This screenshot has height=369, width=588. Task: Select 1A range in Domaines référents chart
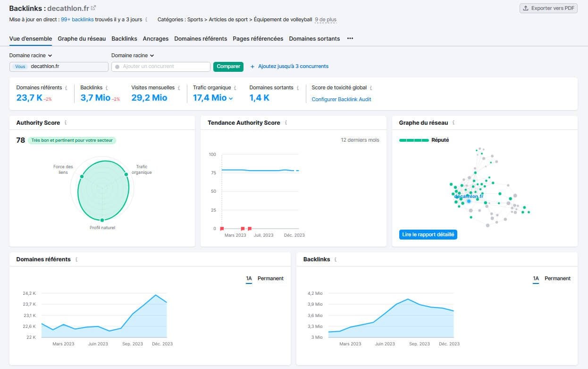point(249,279)
